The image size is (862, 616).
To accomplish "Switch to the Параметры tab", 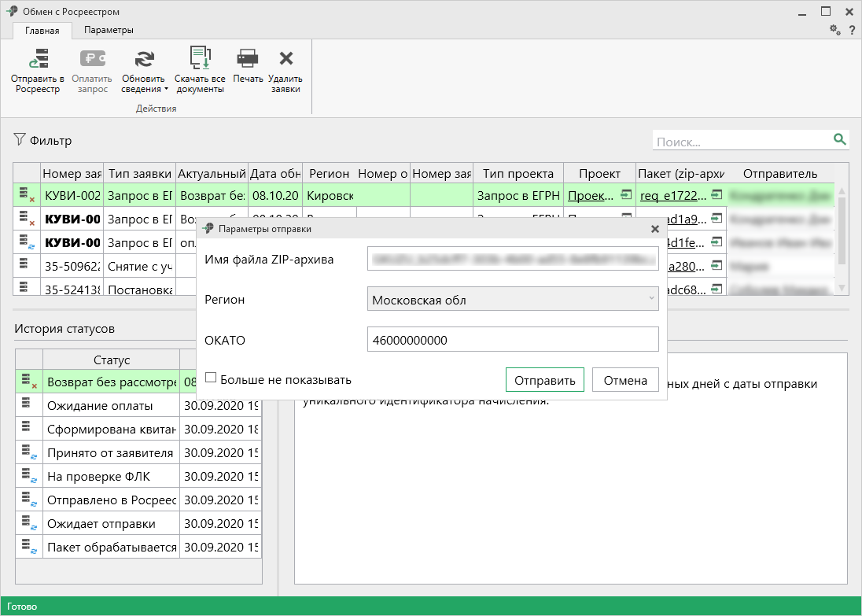I will click(x=109, y=30).
